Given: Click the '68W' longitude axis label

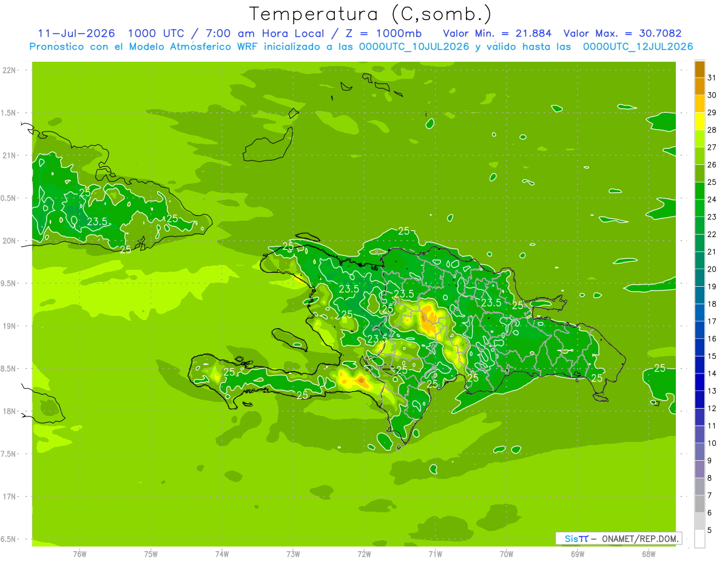Looking at the screenshot, I should tap(649, 554).
